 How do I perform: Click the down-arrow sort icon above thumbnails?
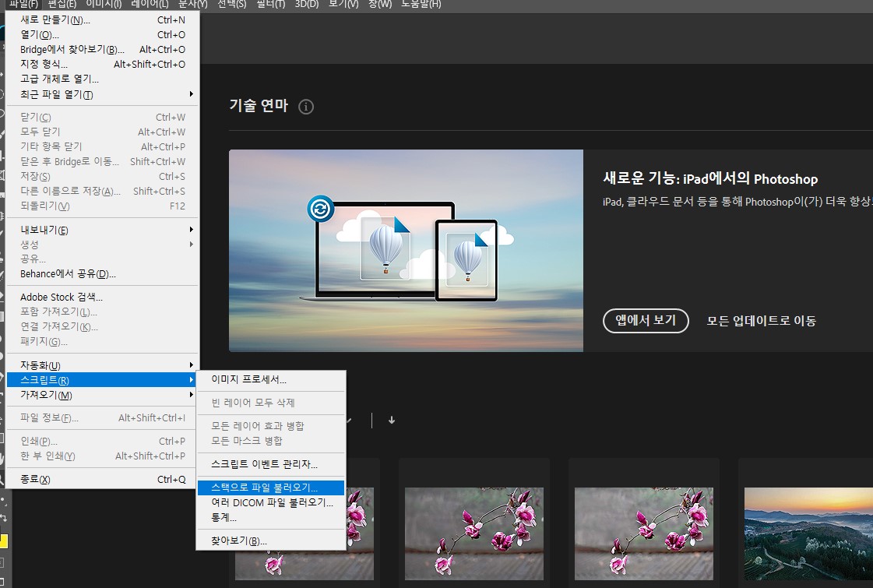[392, 420]
